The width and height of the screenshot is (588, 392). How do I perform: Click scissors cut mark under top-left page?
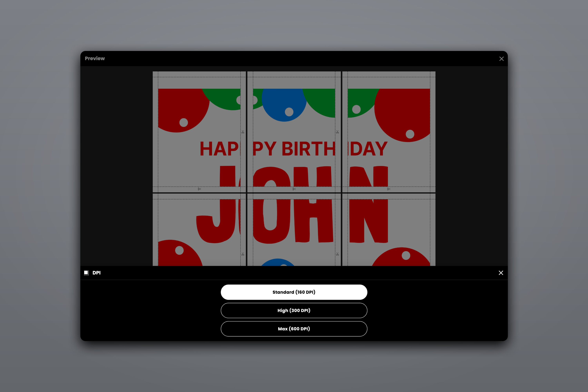[x=199, y=189]
